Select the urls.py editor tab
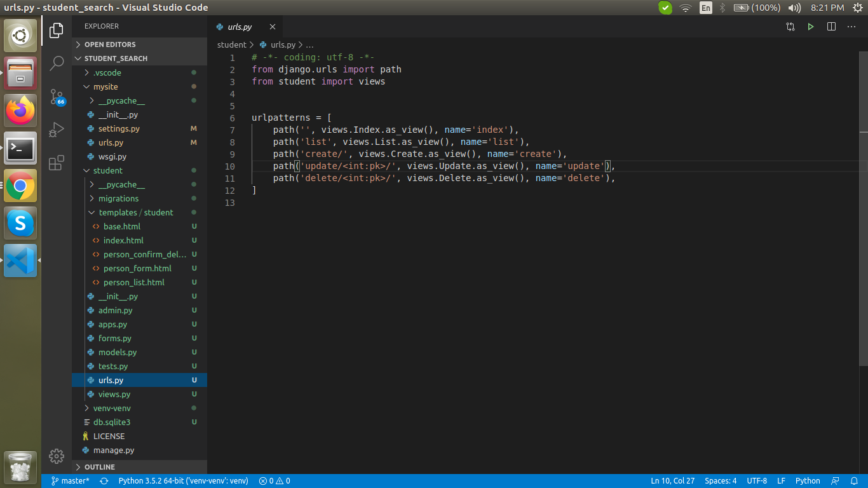The image size is (868, 488). (246, 27)
